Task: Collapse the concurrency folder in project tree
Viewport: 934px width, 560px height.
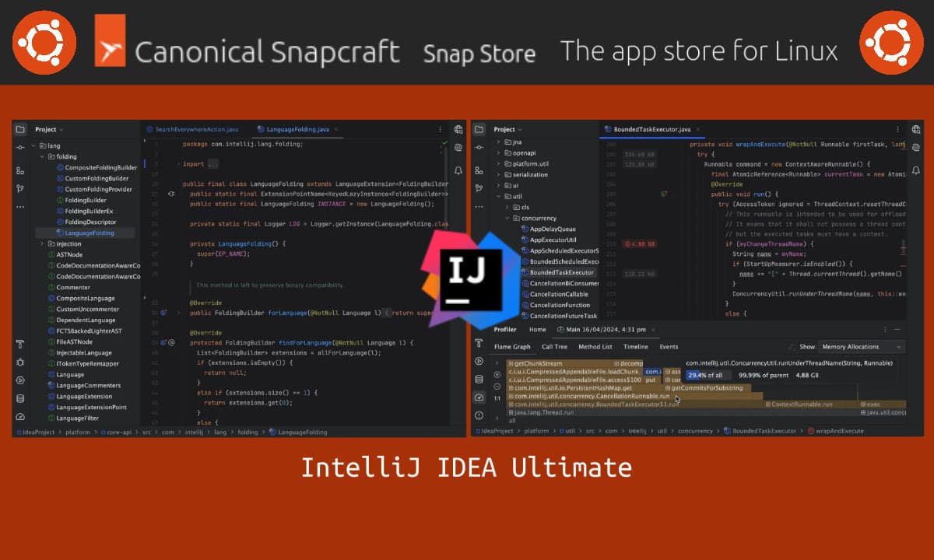Action: (507, 219)
